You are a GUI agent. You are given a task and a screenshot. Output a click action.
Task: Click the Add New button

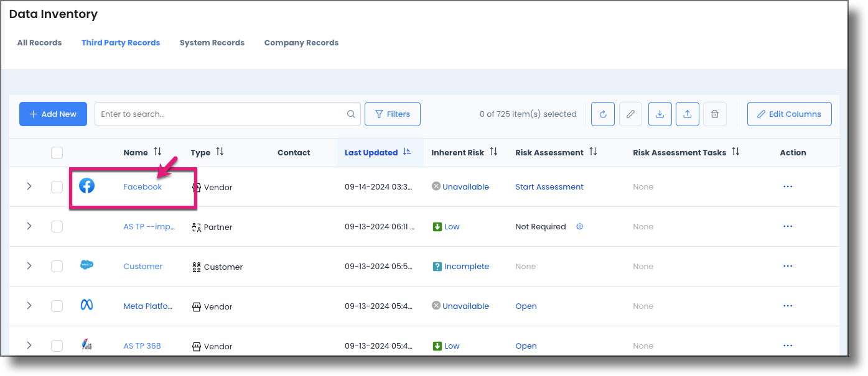(x=53, y=114)
